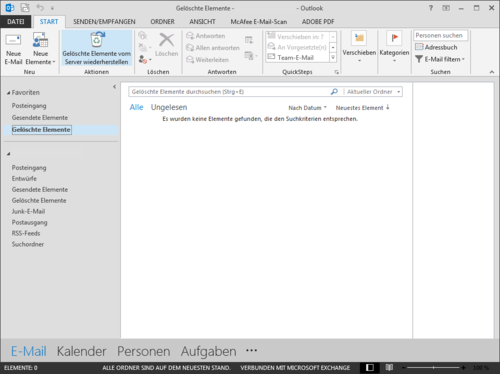The image size is (500, 374).
Task: Open the Postausgang folder
Action: (x=29, y=222)
